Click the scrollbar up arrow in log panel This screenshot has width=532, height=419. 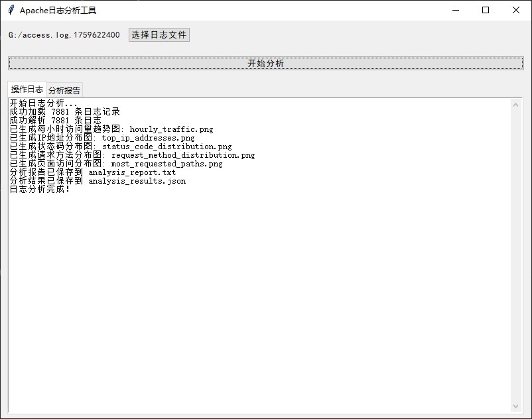click(517, 105)
